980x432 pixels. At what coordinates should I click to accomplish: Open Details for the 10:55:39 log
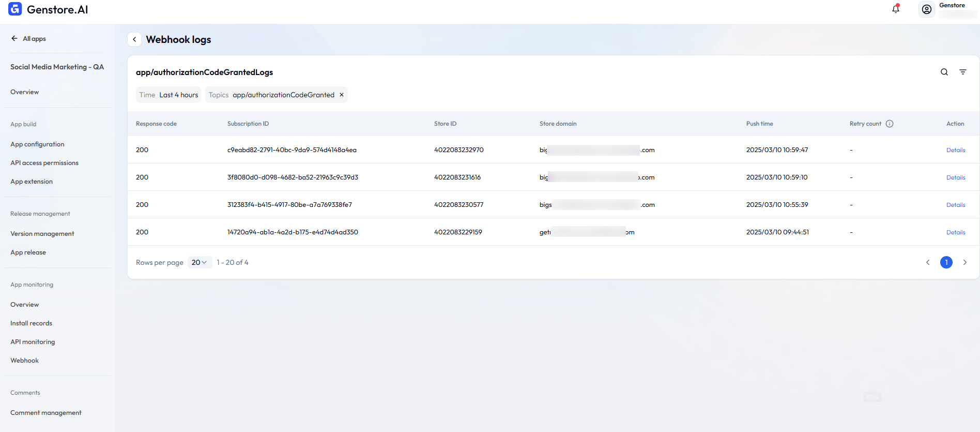[x=956, y=205]
